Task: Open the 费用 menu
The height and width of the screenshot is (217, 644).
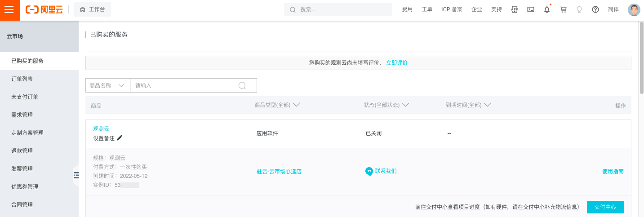Action: [x=407, y=9]
